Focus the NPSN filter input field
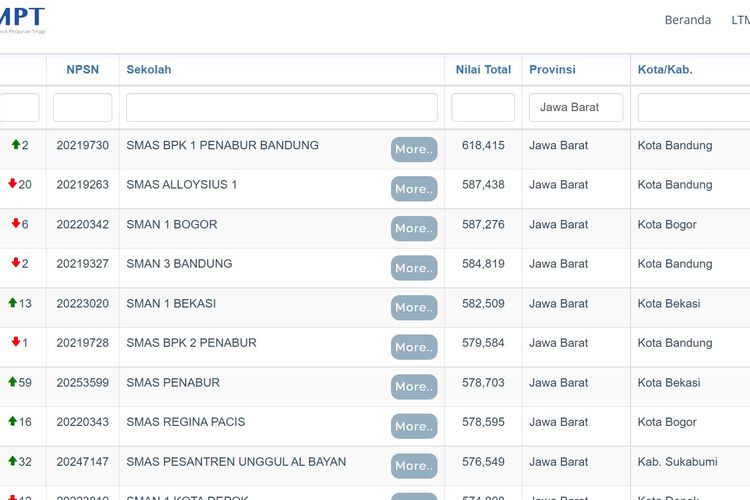 pyautogui.click(x=83, y=107)
